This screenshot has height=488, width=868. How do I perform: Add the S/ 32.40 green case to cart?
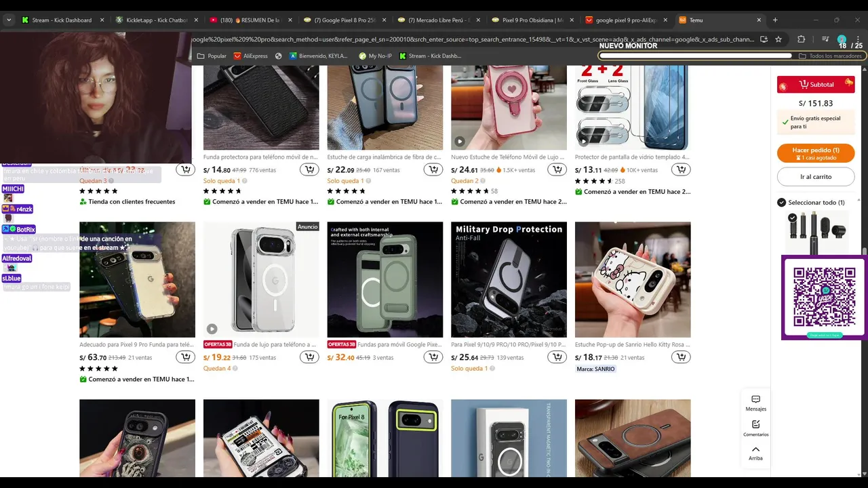click(x=433, y=357)
